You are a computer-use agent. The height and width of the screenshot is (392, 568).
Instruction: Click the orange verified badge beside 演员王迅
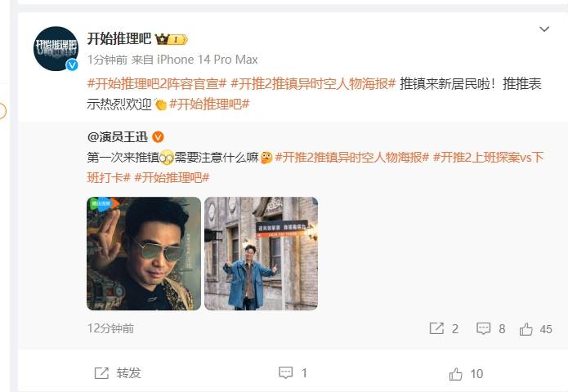158,137
